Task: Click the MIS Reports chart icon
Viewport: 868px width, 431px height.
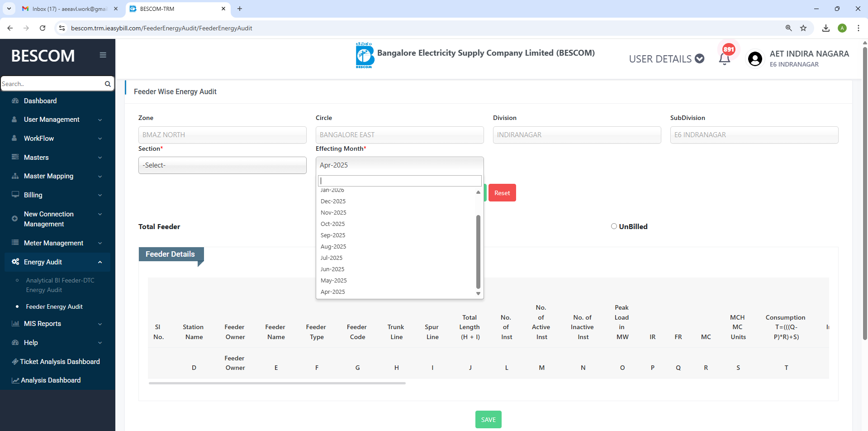Action: tap(15, 323)
